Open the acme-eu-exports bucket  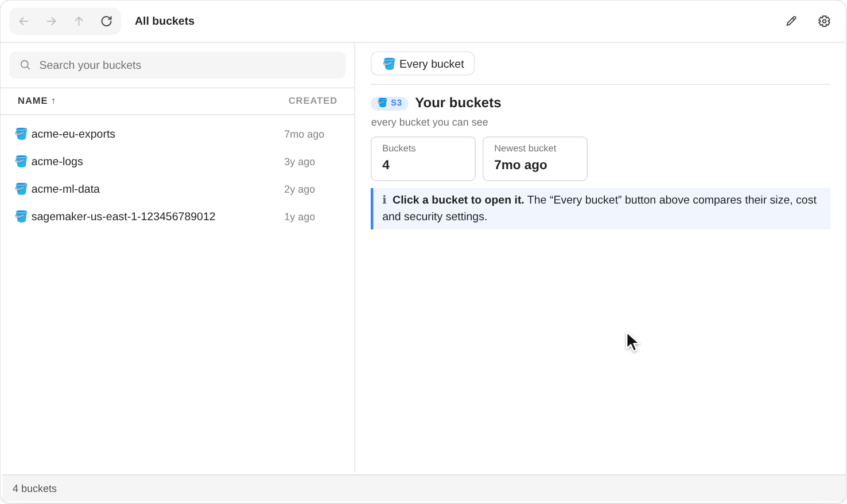(177, 134)
